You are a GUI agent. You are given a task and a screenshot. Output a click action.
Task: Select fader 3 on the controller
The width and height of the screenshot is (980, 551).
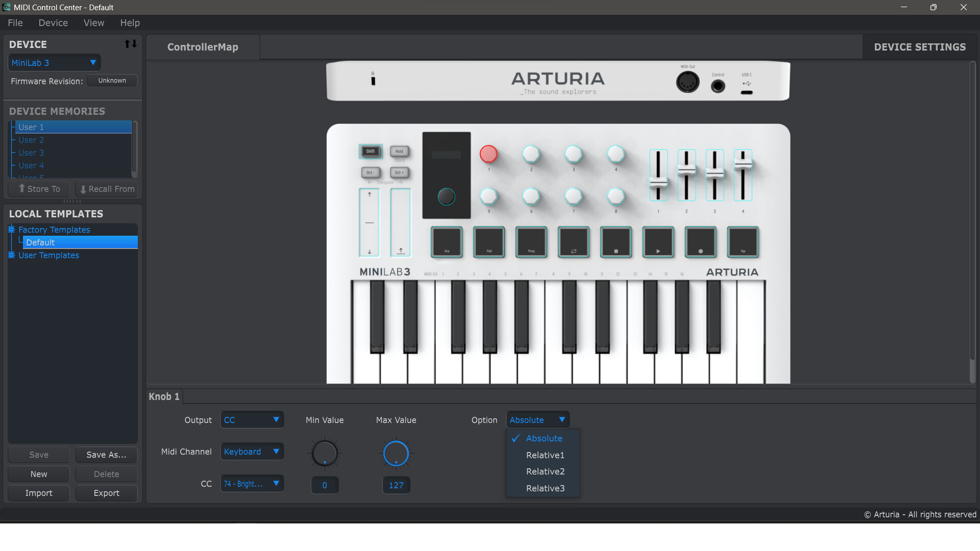point(715,175)
